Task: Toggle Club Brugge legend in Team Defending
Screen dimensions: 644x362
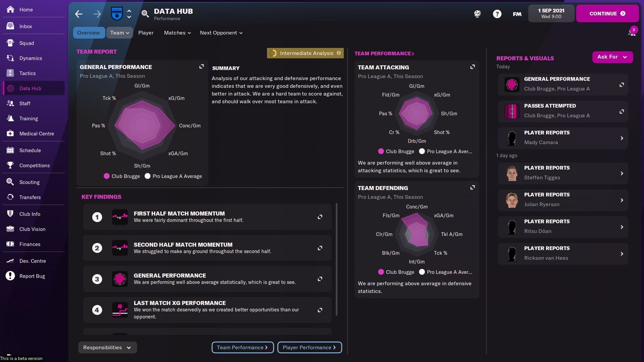Action: click(x=396, y=272)
